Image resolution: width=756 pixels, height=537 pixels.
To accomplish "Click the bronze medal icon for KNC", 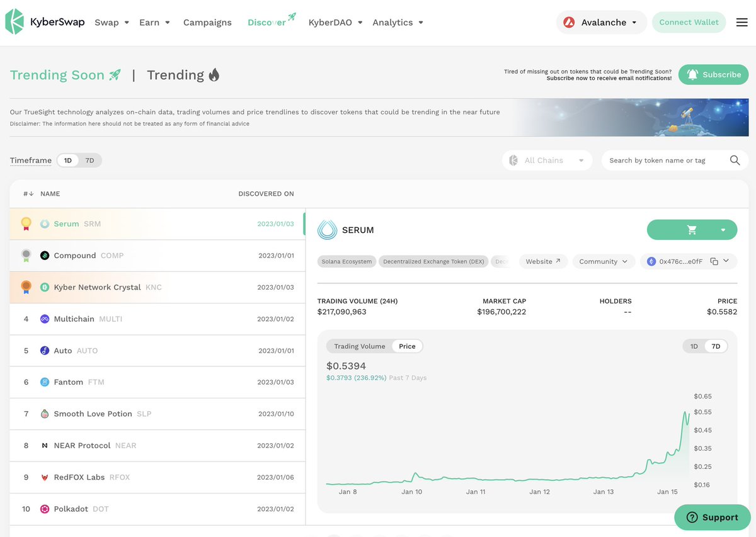I will 26,287.
